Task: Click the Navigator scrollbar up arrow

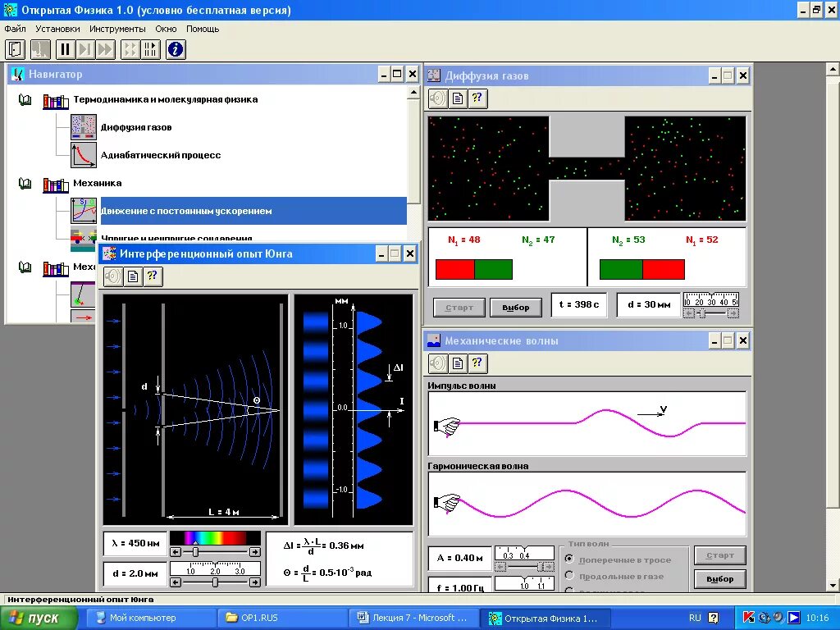Action: coord(413,93)
